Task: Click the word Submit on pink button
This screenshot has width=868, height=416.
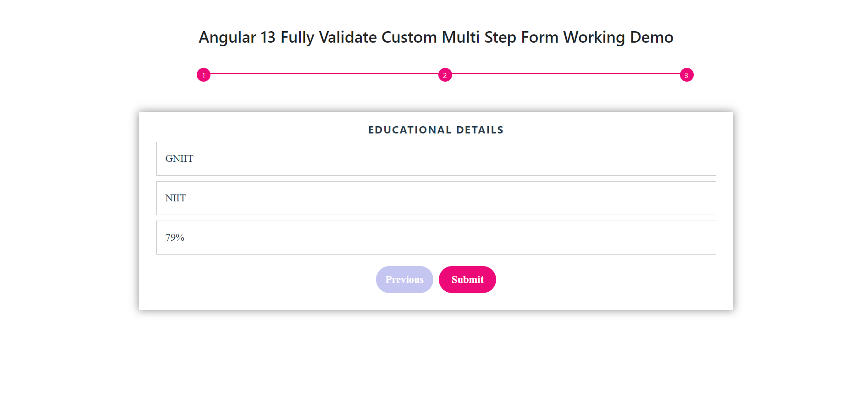Action: click(x=467, y=280)
